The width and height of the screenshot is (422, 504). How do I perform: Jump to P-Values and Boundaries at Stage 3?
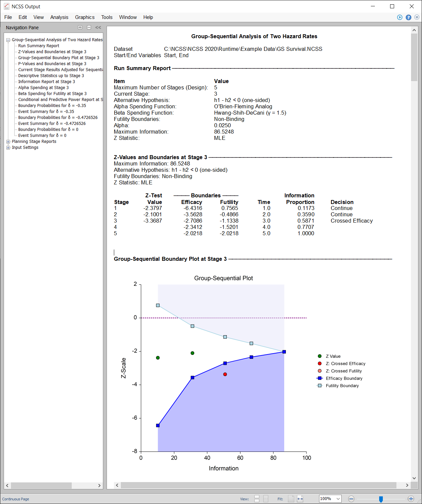52,64
